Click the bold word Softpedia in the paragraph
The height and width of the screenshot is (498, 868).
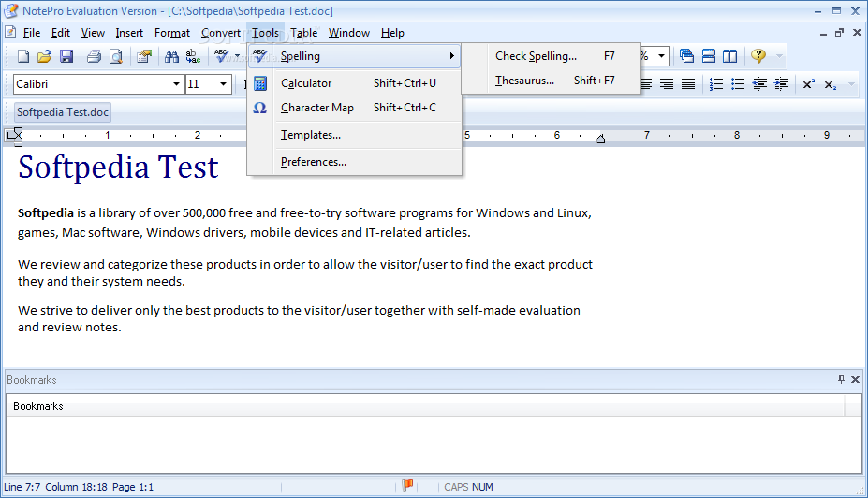(45, 213)
